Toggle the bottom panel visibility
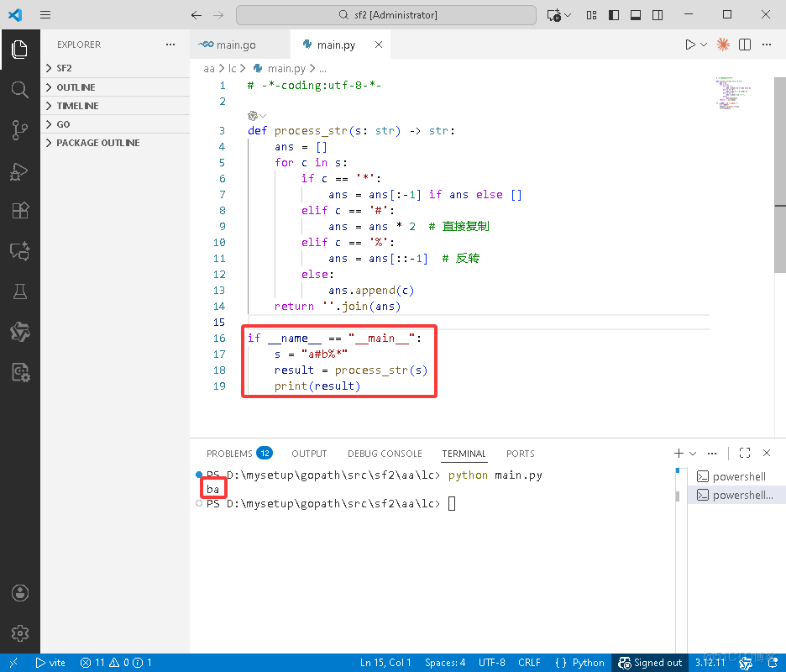 click(636, 15)
